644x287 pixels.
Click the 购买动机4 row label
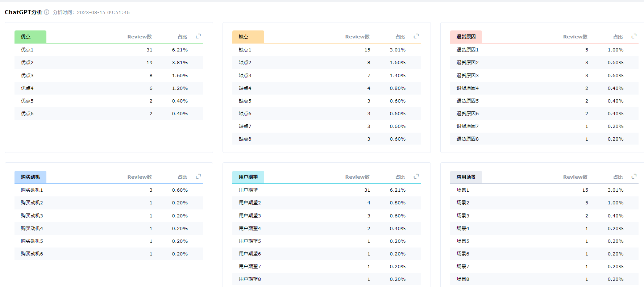32,229
